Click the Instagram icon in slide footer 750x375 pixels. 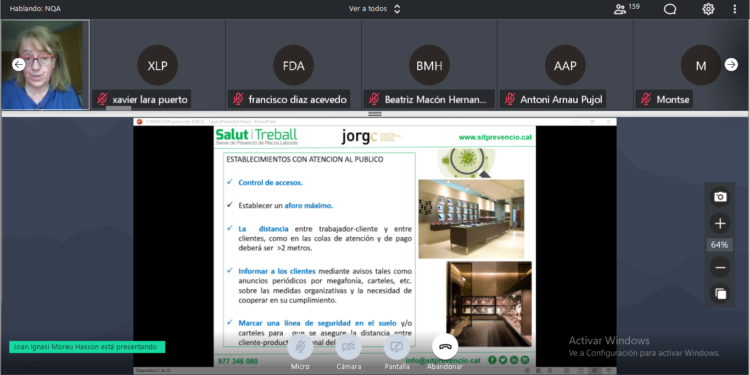[525, 360]
